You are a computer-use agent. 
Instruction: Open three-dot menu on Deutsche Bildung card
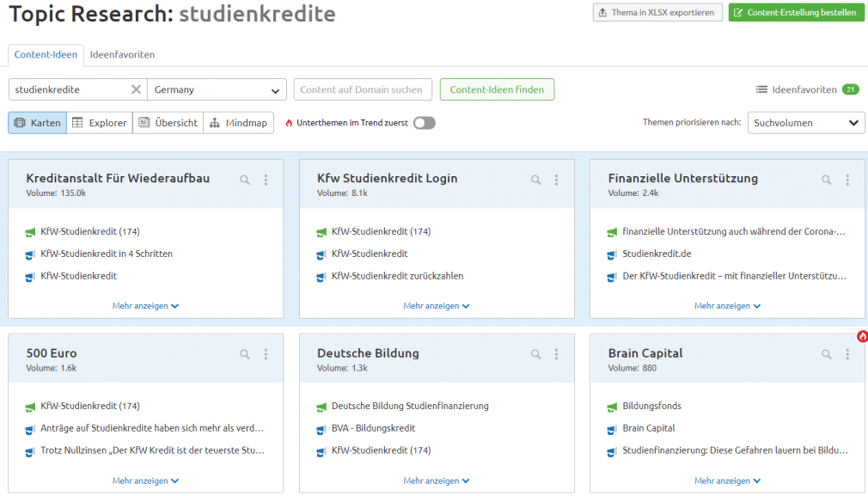pos(556,354)
